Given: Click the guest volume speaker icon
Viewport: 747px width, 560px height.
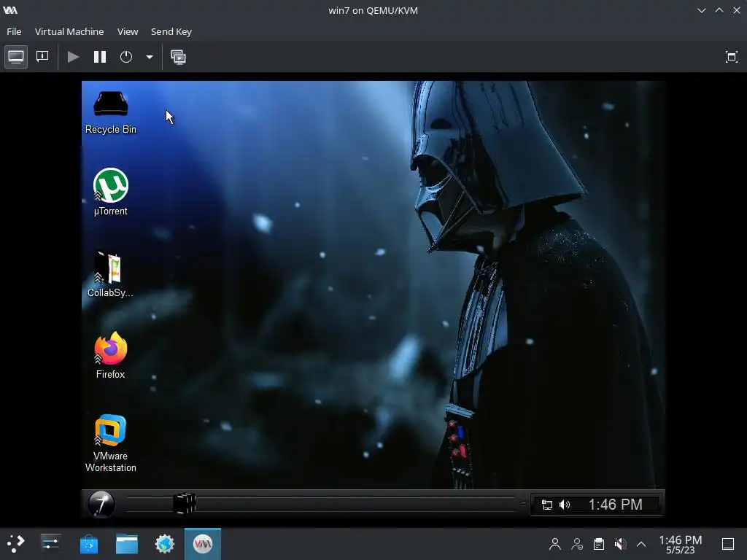Looking at the screenshot, I should 565,505.
